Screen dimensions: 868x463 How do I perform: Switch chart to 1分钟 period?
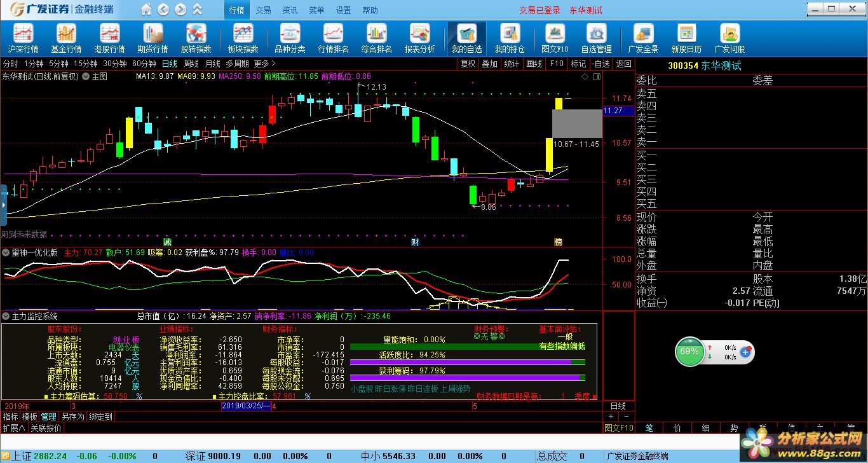tap(34, 64)
